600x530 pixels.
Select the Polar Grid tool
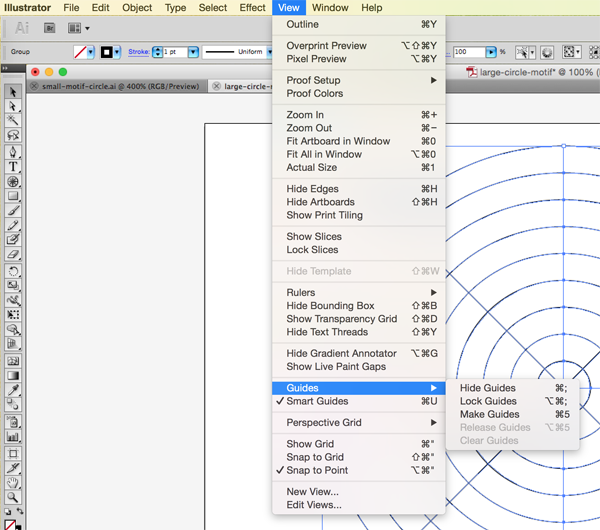pyautogui.click(x=13, y=181)
